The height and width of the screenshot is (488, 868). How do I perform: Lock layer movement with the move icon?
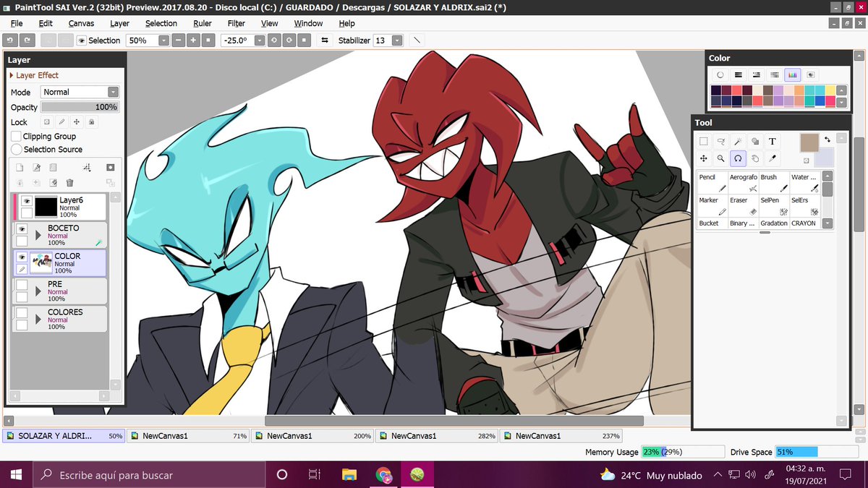[x=77, y=122]
